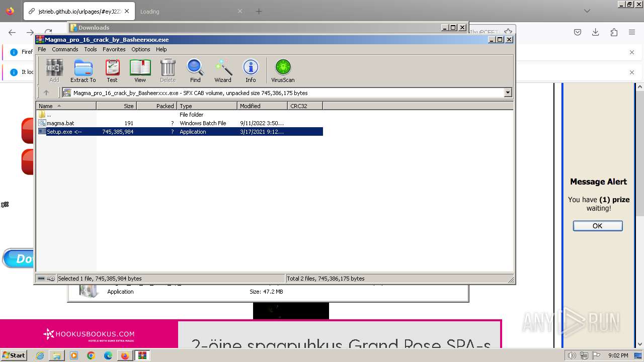Screen dimensions: 644x362
Task: Bookmark page with the star icon
Action: tap(508, 32)
